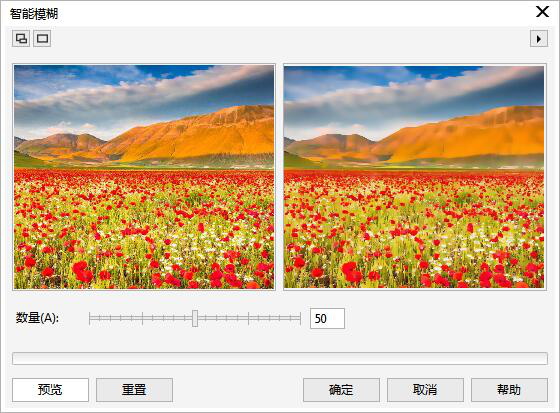The height and width of the screenshot is (413, 560).
Task: Set 数量 slider to its maximum end
Action: (x=300, y=318)
